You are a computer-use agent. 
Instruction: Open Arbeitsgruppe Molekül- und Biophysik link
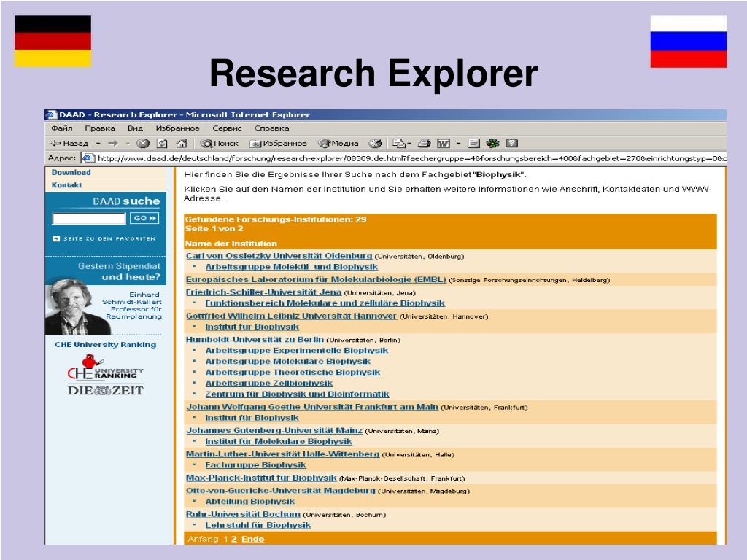point(291,267)
